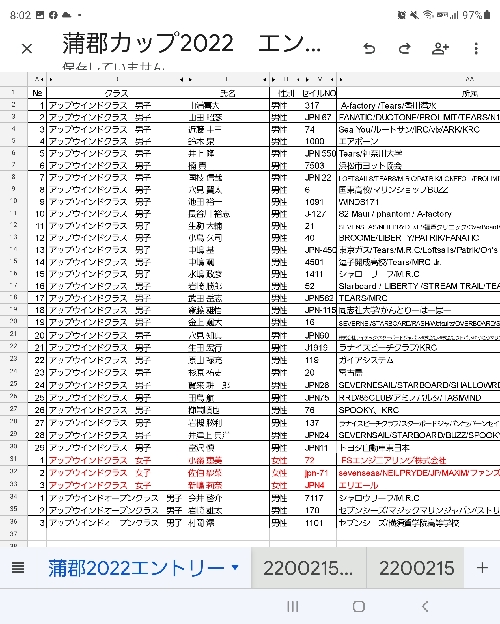
Task: Select affiliation cell 82 Maui / phantom / A-factory
Action: pos(418,214)
